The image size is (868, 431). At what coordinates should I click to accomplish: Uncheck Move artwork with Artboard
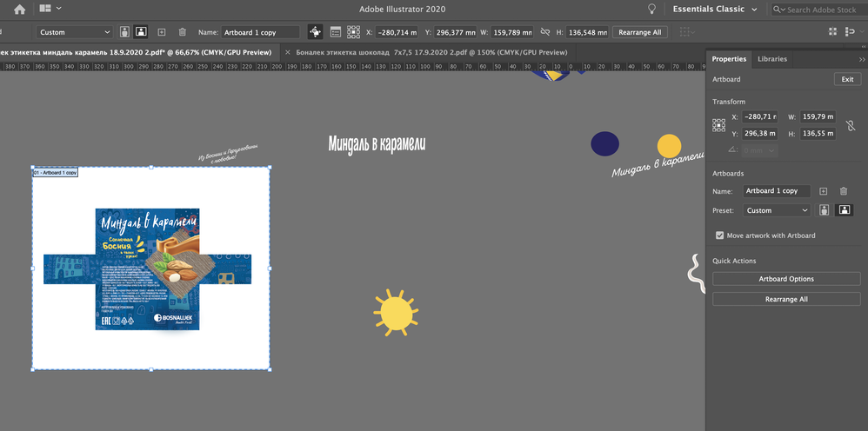point(719,235)
